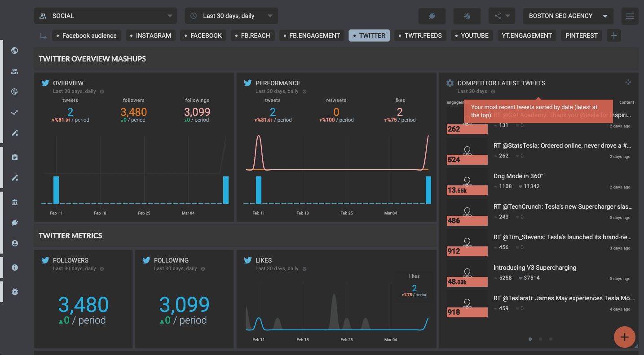This screenshot has width=644, height=355.
Task: Open the BOSTON SEO AGENCY dropdown
Action: pyautogui.click(x=568, y=16)
